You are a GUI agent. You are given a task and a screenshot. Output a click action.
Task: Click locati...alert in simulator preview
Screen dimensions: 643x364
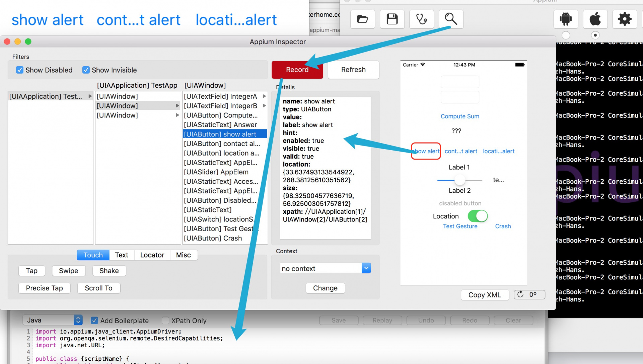499,151
